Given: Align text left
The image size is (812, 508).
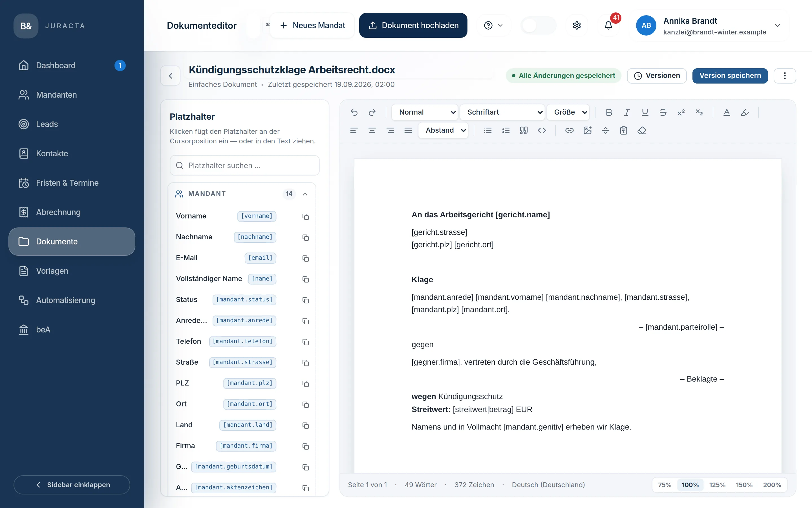Looking at the screenshot, I should (354, 130).
